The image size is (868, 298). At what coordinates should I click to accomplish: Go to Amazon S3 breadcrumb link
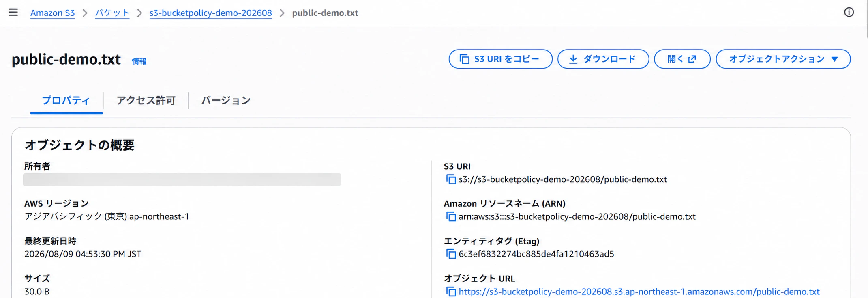tap(53, 13)
